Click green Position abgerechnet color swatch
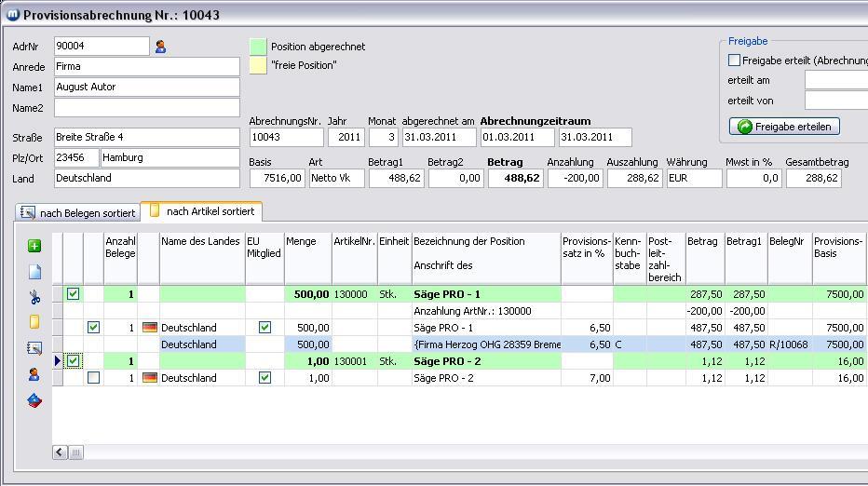The height and width of the screenshot is (486, 868). pyautogui.click(x=257, y=47)
